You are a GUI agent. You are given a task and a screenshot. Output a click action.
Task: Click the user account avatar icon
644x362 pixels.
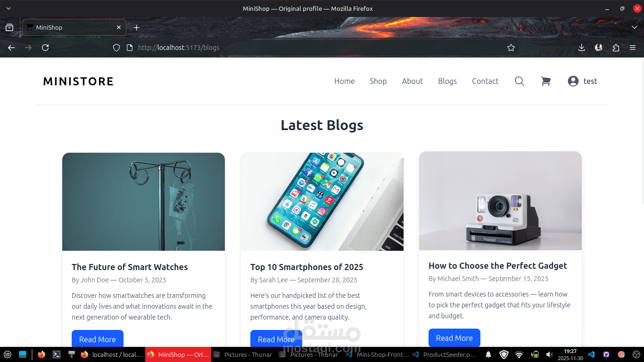[x=573, y=81]
